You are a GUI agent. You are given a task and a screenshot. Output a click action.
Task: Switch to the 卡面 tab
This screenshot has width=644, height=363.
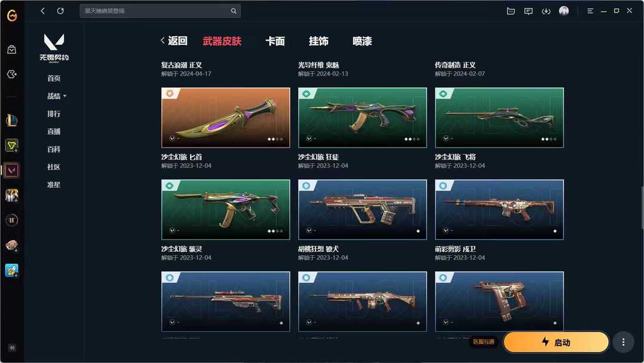[x=275, y=41]
